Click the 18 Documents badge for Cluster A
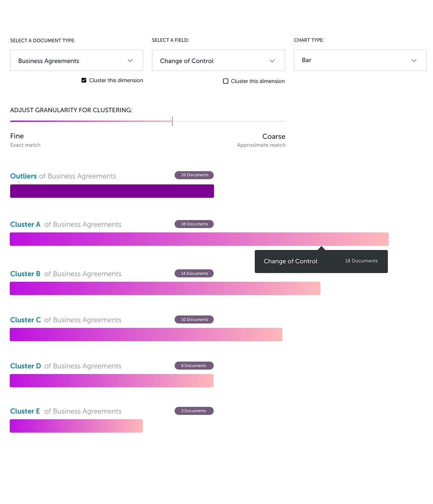 pos(194,224)
